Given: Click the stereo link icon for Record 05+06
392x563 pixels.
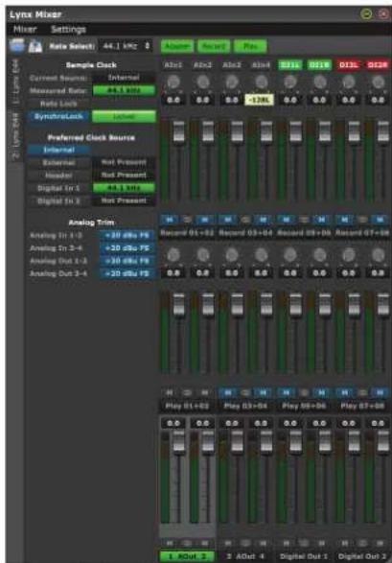Looking at the screenshot, I should tap(304, 220).
